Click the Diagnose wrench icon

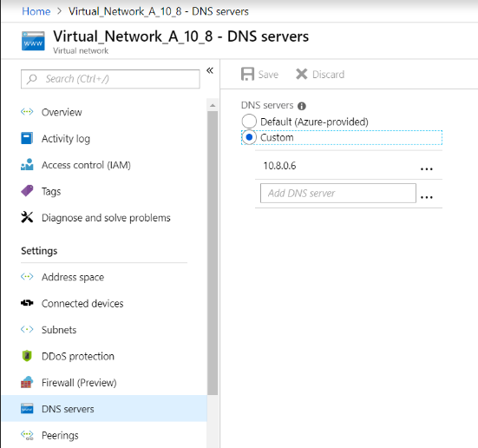click(x=27, y=217)
